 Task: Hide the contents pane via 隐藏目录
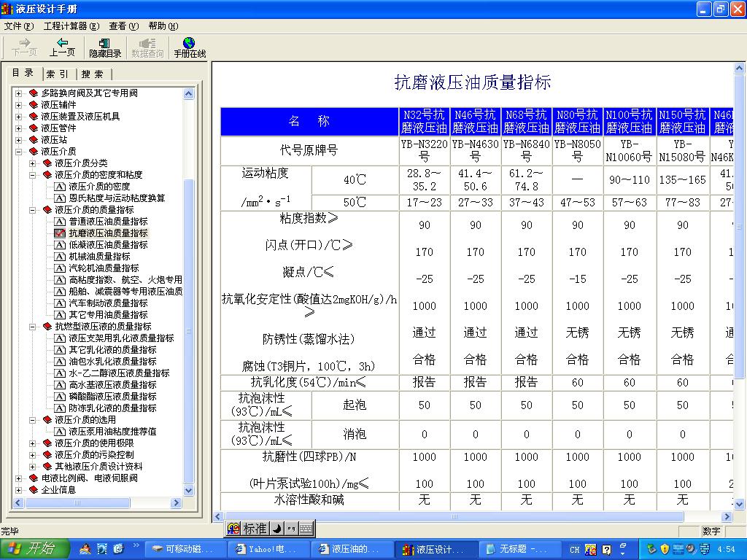pos(105,47)
